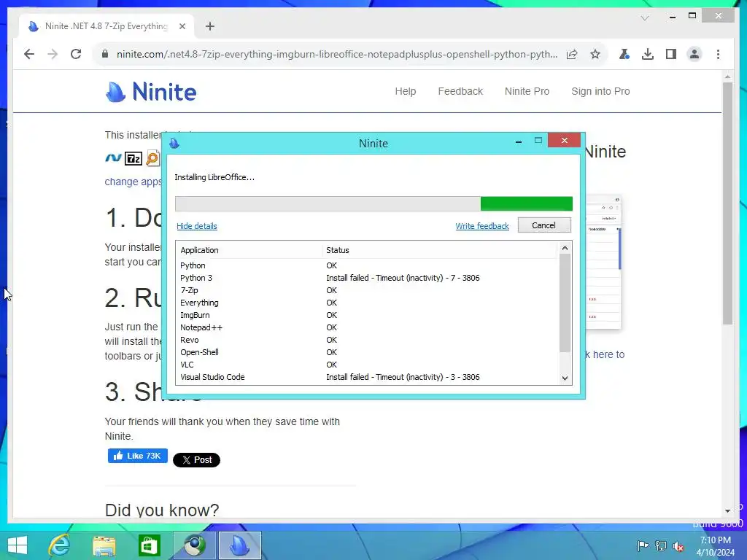
Task: Select the Visual Studio Code row
Action: click(x=367, y=377)
